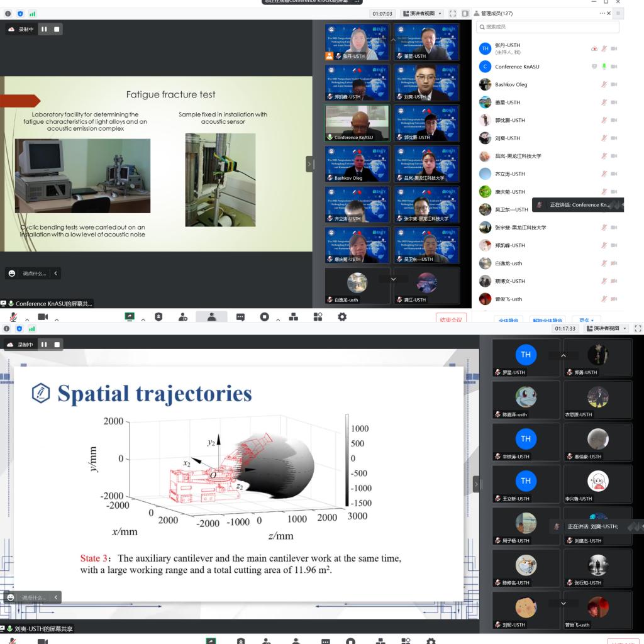Toggle the camera for Conference KnASU member
Viewport: 644px width, 644px height.
click(614, 66)
